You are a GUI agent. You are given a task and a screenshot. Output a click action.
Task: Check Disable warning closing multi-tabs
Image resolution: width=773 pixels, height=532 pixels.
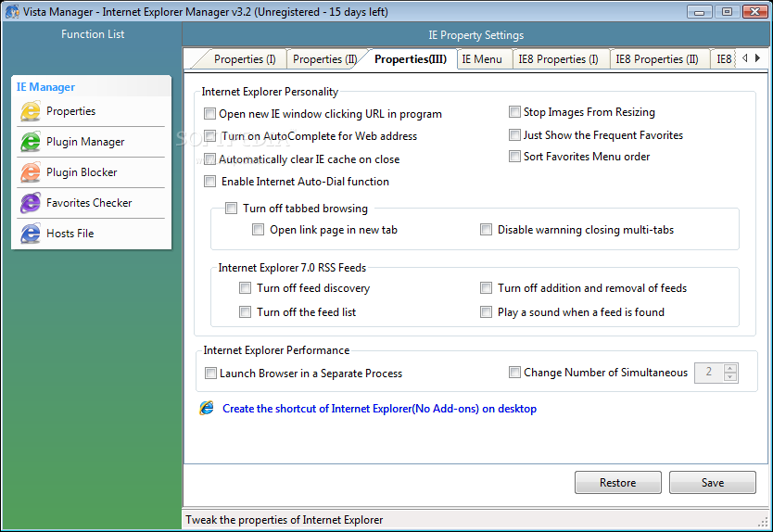(x=486, y=229)
